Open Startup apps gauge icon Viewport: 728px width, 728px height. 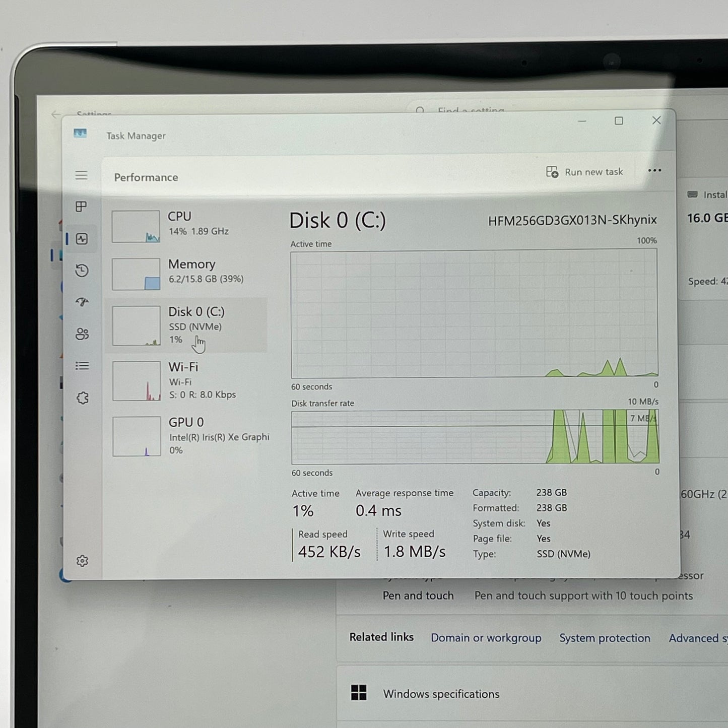pyautogui.click(x=82, y=302)
